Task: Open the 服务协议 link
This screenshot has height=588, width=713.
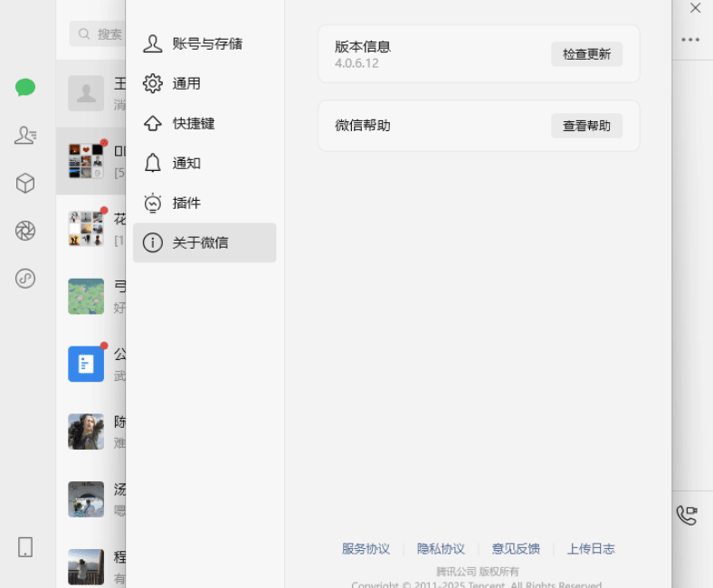Action: click(x=366, y=549)
